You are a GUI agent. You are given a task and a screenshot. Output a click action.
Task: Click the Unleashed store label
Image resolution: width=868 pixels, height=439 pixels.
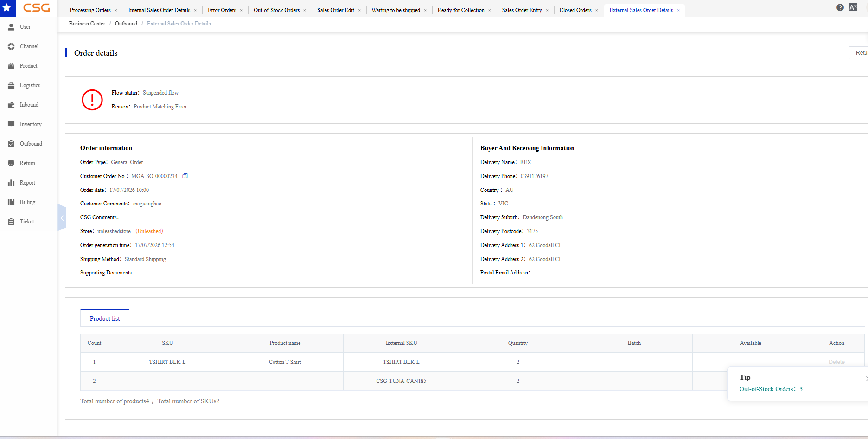coord(149,231)
